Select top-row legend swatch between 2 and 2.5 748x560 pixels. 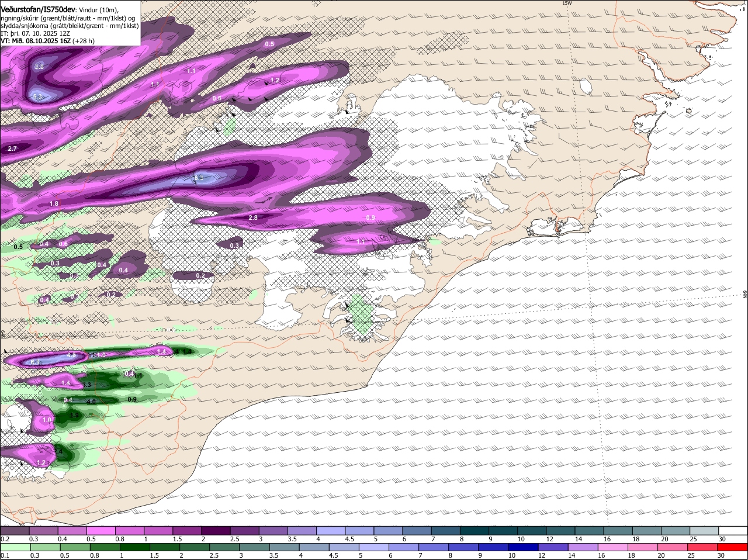pyautogui.click(x=216, y=530)
